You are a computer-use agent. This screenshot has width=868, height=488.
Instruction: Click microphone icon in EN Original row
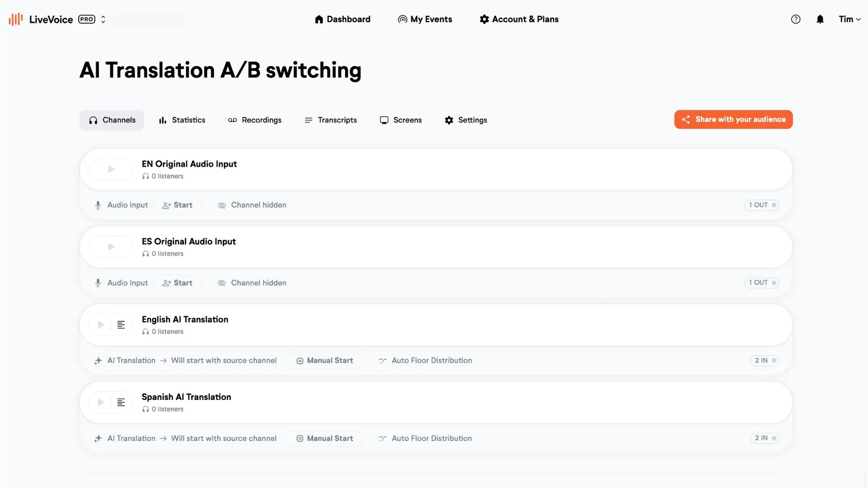pos(98,205)
